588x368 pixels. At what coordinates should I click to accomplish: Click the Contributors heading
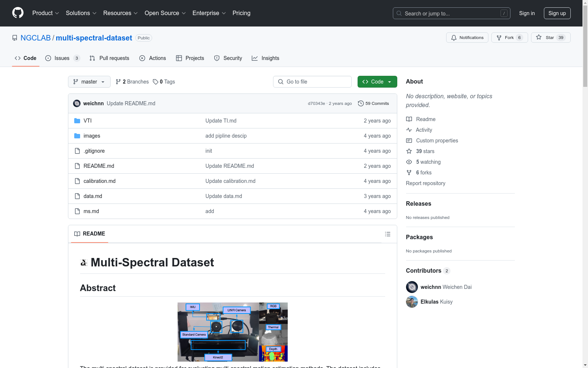click(423, 270)
